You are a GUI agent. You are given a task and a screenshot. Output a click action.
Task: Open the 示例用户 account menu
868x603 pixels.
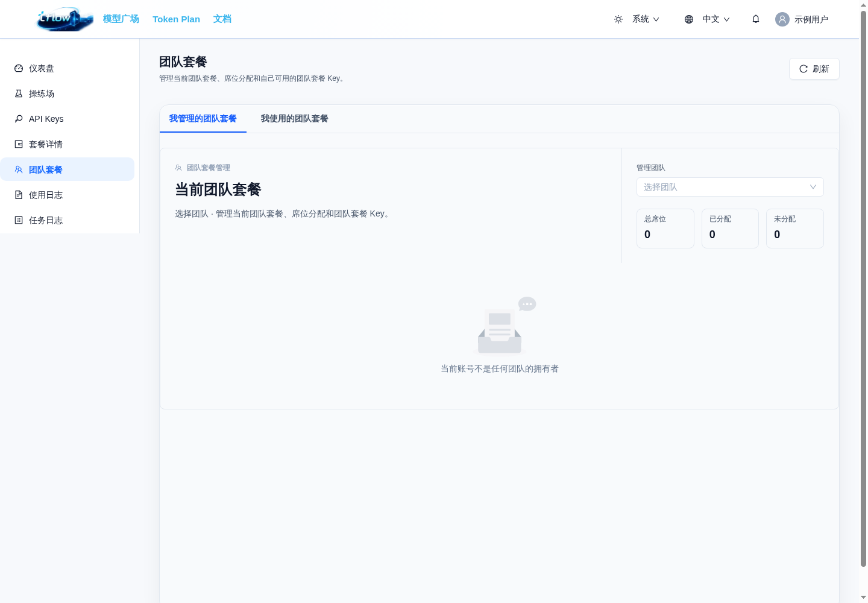pos(811,19)
